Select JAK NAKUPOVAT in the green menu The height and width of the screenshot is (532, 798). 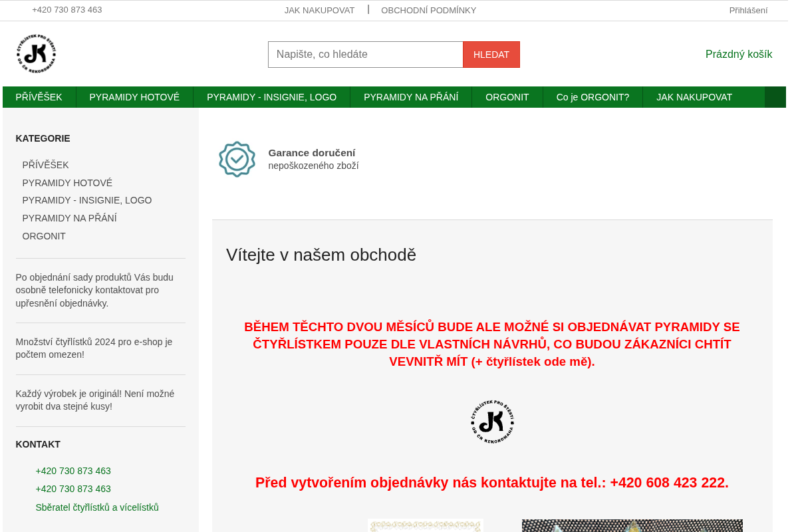click(694, 97)
